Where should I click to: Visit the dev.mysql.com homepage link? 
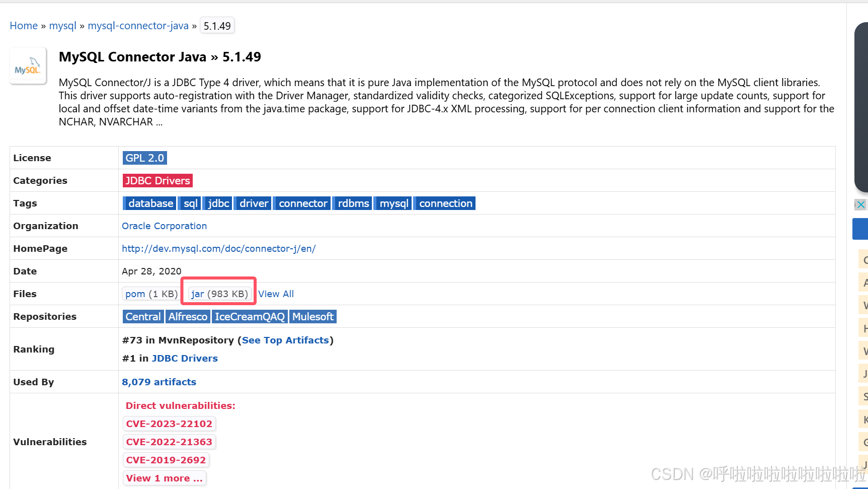click(219, 249)
